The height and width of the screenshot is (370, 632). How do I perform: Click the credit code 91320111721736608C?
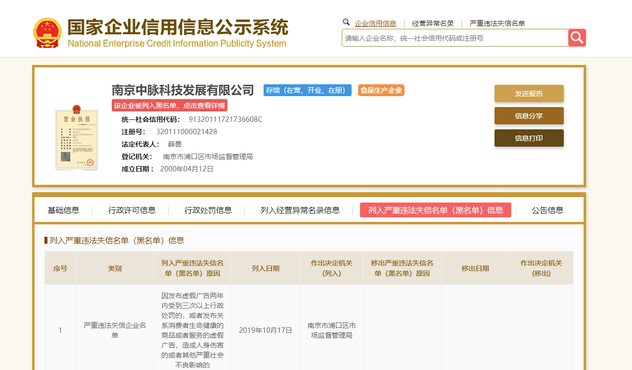click(x=225, y=119)
